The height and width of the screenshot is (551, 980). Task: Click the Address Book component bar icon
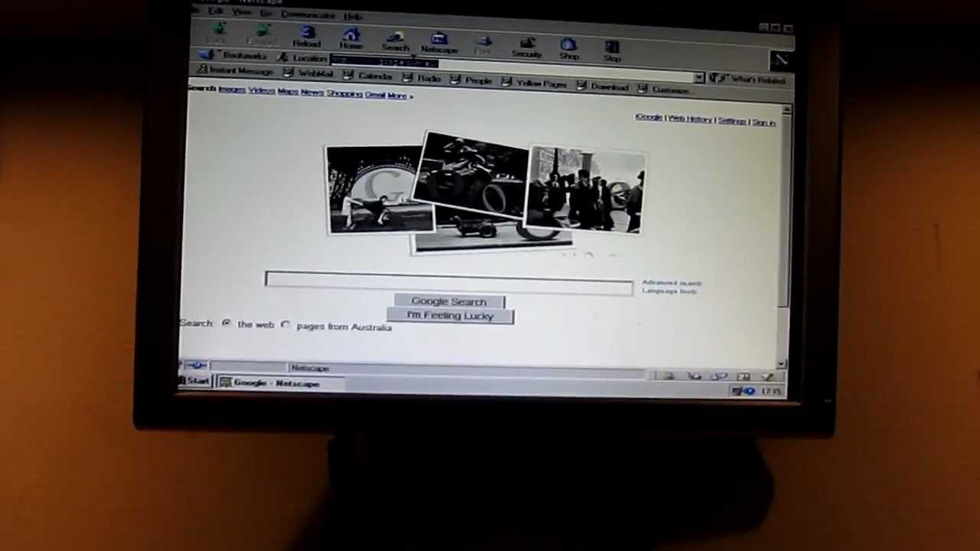[743, 376]
